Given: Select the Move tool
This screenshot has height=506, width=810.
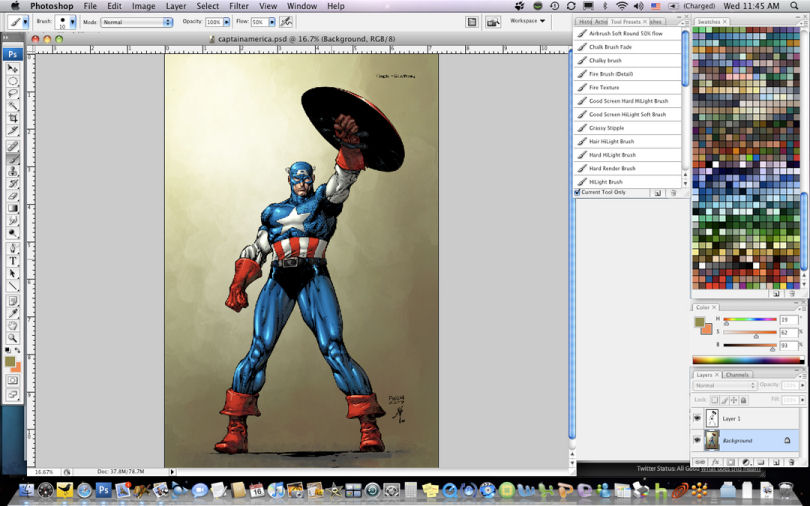Looking at the screenshot, I should [x=13, y=69].
